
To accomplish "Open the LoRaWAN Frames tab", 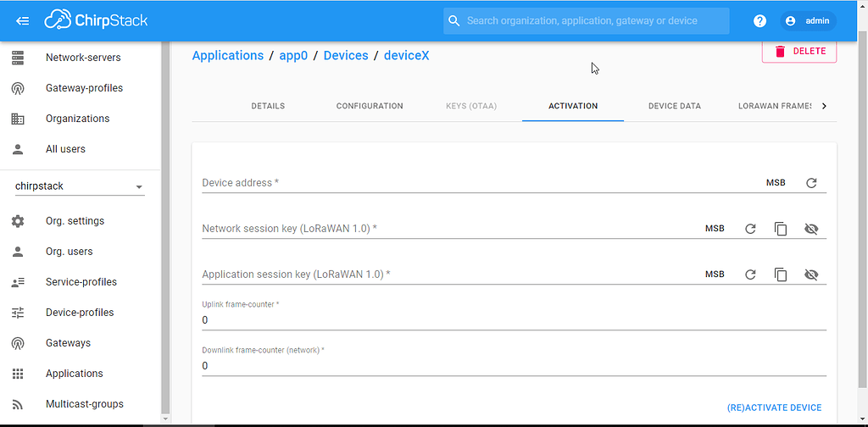I will 775,106.
